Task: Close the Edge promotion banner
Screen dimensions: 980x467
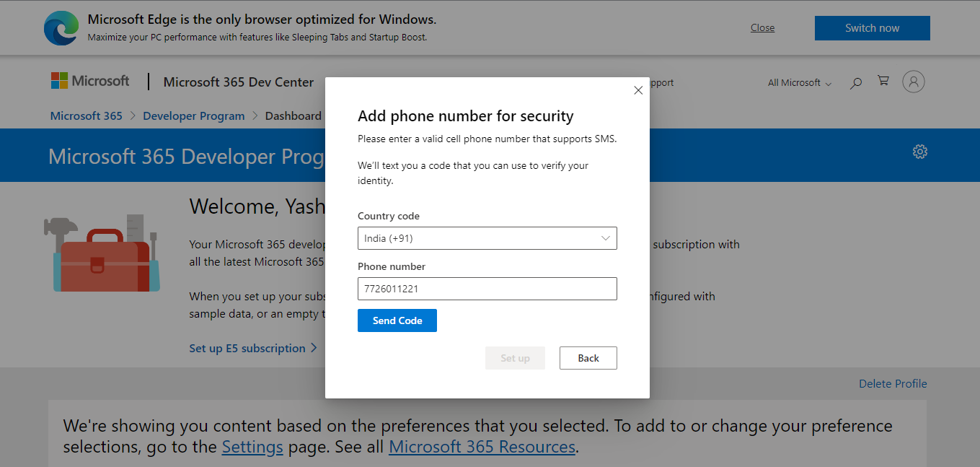Action: coord(762,27)
